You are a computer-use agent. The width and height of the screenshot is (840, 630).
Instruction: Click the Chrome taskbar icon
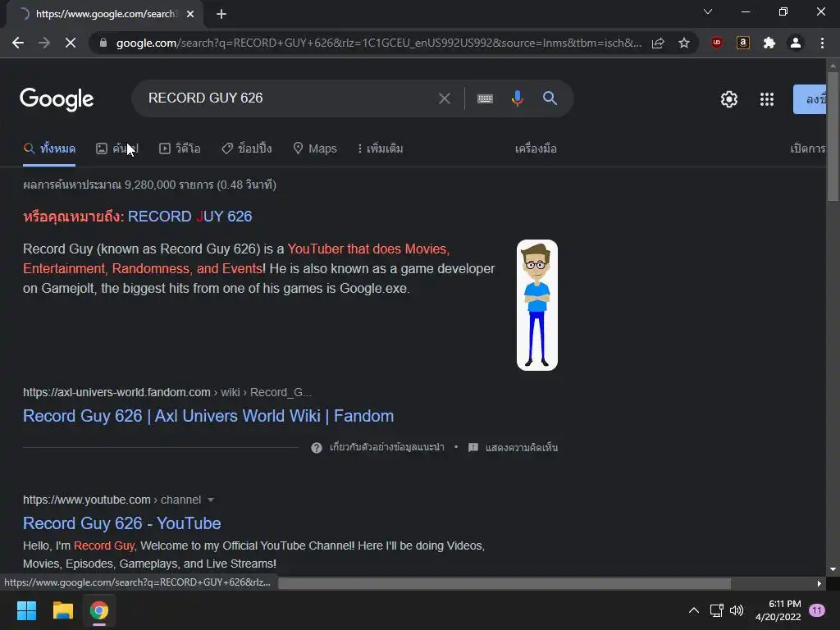point(99,610)
